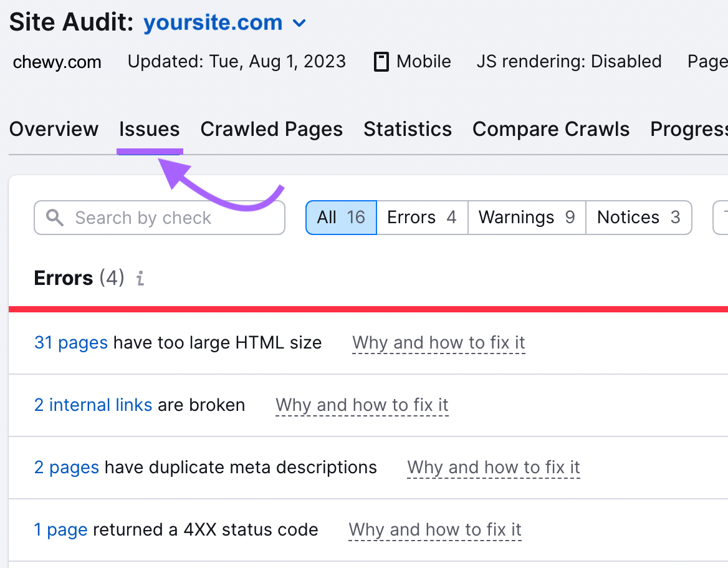Screen dimensions: 728x568
Task: Open the 31 pages HTML size list
Action: pos(71,342)
